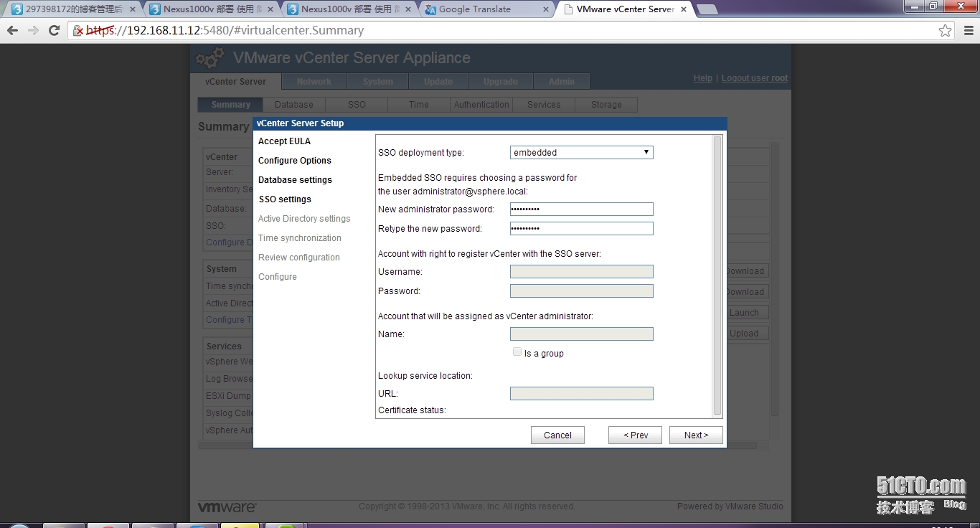
Task: Open Authentication sub-tab
Action: pyautogui.click(x=481, y=105)
